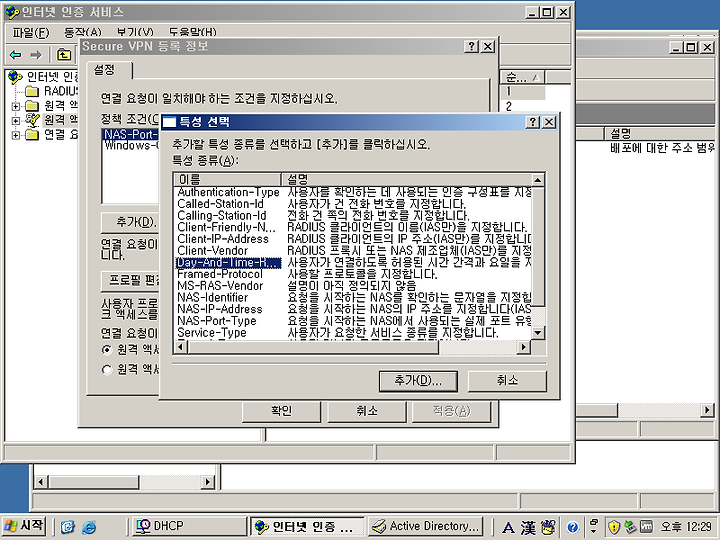Click attribute list horizontal scrollbar thumb
This screenshot has height=540, width=720.
point(313,347)
